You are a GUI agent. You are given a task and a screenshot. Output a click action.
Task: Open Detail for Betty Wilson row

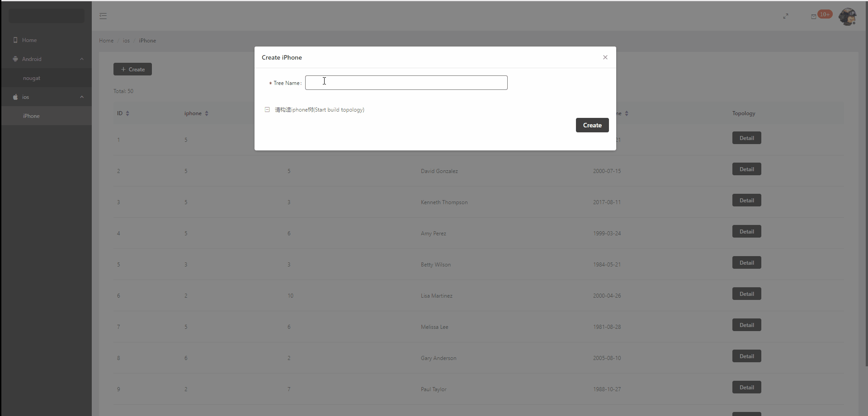click(747, 263)
